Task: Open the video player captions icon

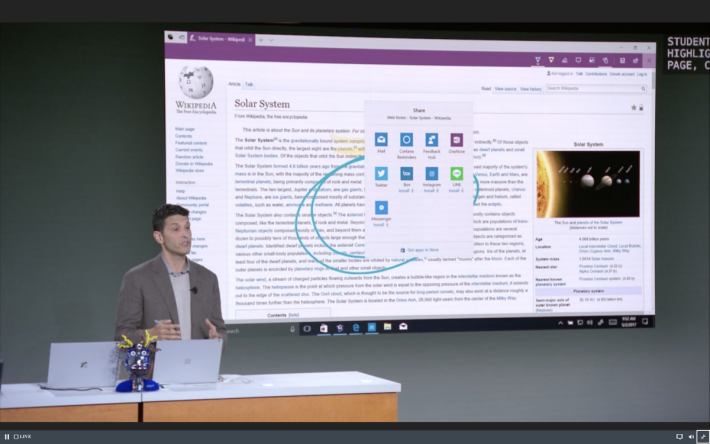Action: (679, 436)
